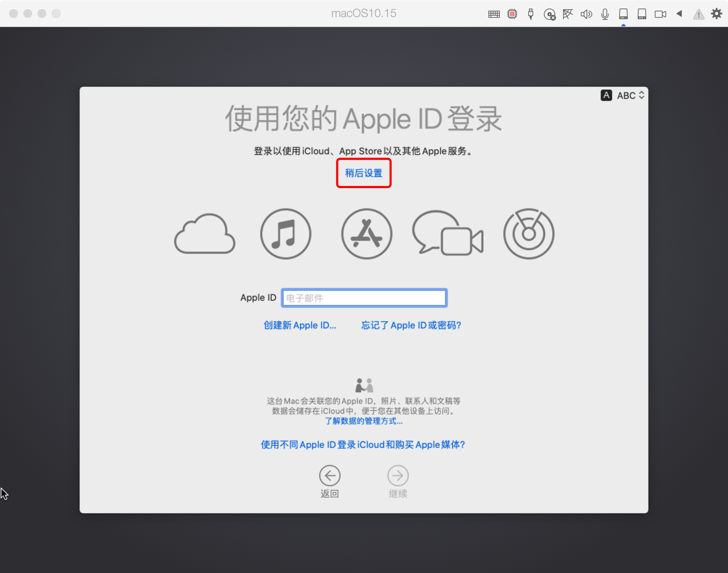This screenshot has width=728, height=573.
Task: Click the Apple ID email field
Action: click(x=364, y=298)
